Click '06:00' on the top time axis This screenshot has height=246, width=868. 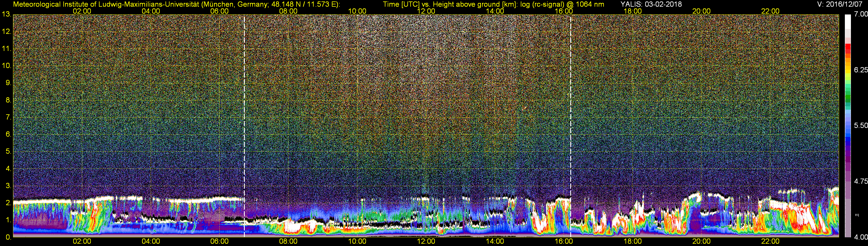point(219,11)
